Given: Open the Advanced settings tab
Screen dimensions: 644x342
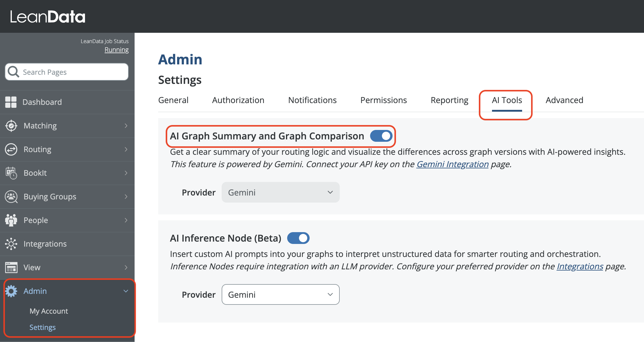Looking at the screenshot, I should 564,100.
